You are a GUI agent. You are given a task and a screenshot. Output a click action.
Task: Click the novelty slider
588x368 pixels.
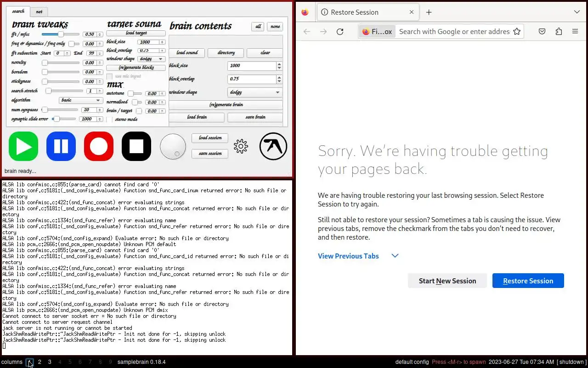[x=61, y=63]
